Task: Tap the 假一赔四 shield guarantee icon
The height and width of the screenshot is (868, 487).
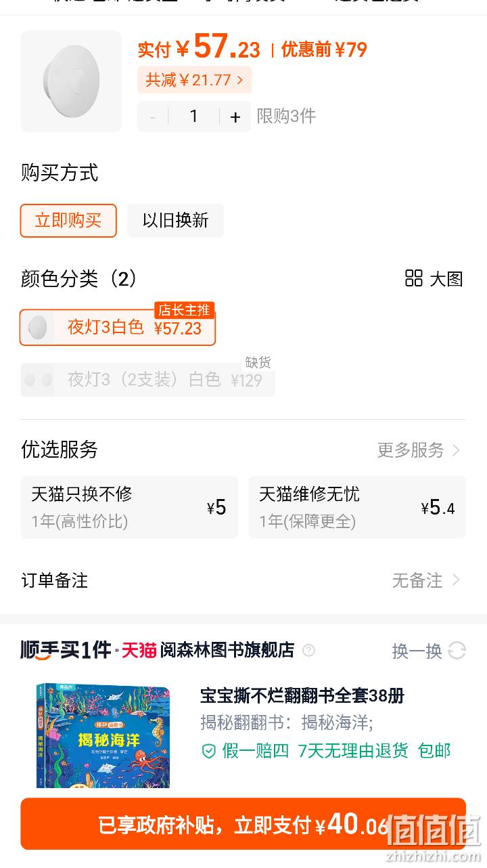Action: [x=209, y=751]
